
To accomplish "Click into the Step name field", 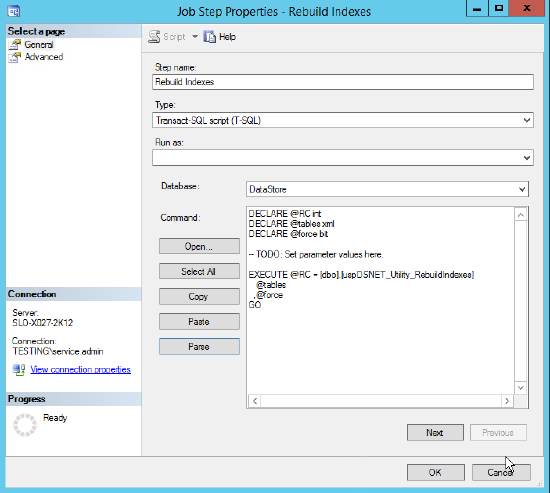I will 343,82.
